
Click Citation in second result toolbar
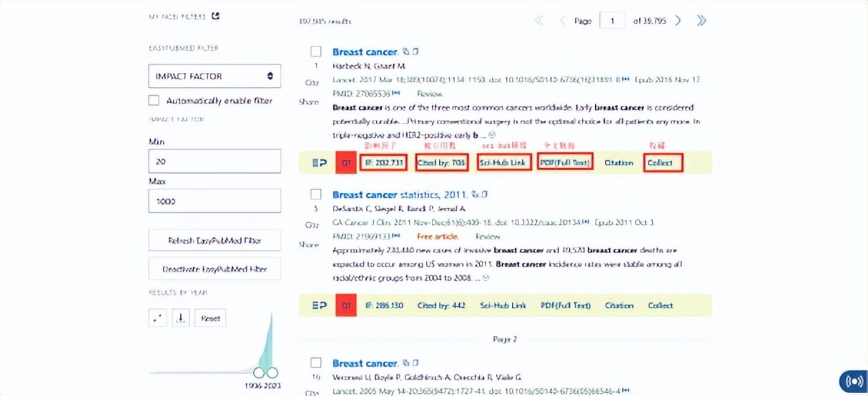[619, 306]
